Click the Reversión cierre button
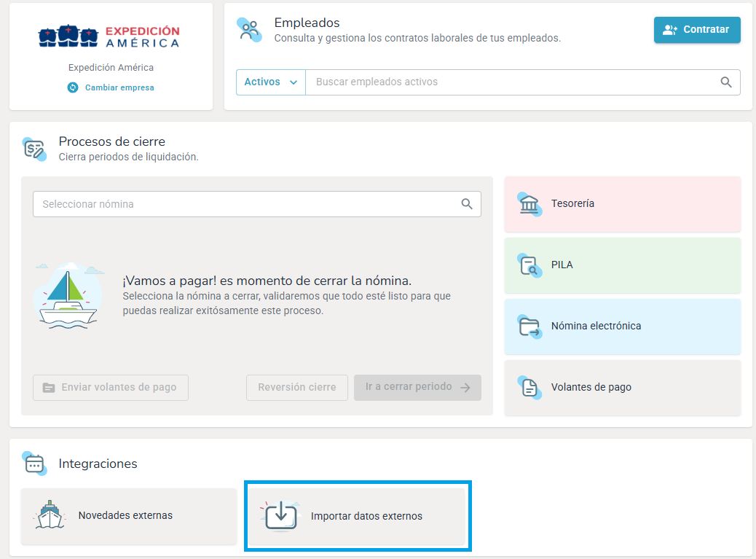 tap(297, 387)
